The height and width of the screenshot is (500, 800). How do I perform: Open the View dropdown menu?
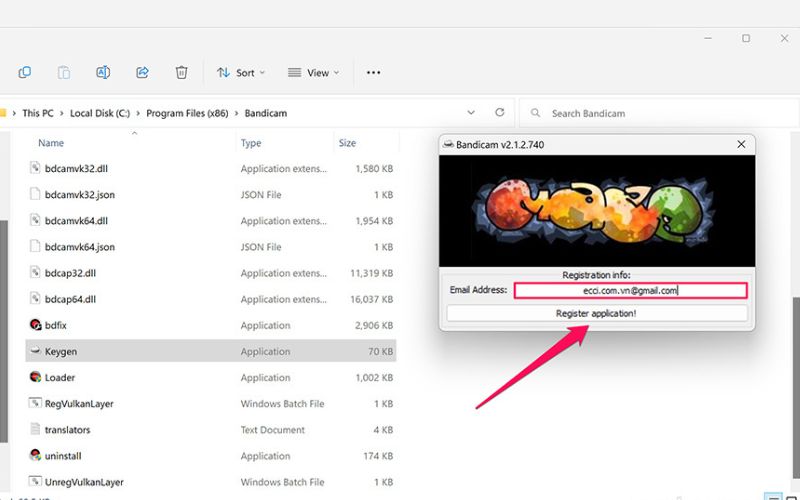click(313, 72)
